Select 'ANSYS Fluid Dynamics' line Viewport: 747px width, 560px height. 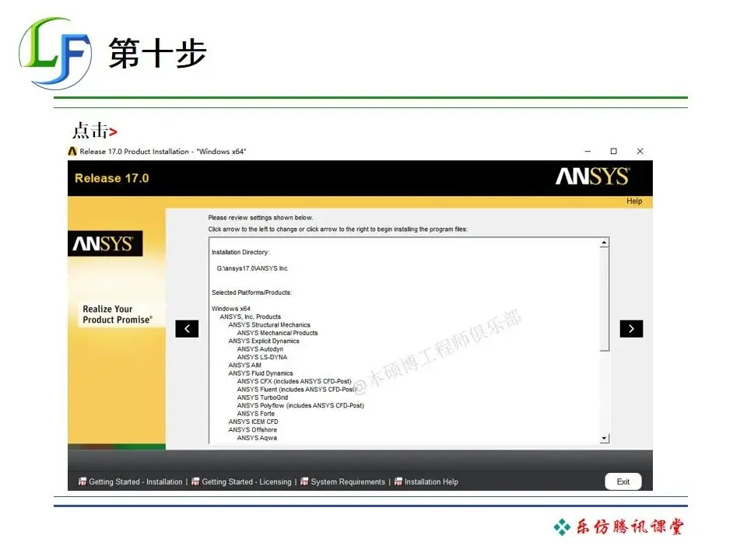point(261,373)
